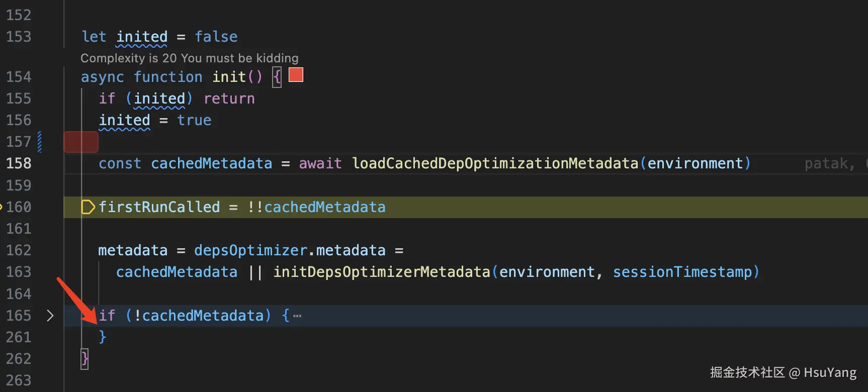The width and height of the screenshot is (868, 392).
Task: Open the 'Complexity is 20' code lens
Action: pos(189,58)
